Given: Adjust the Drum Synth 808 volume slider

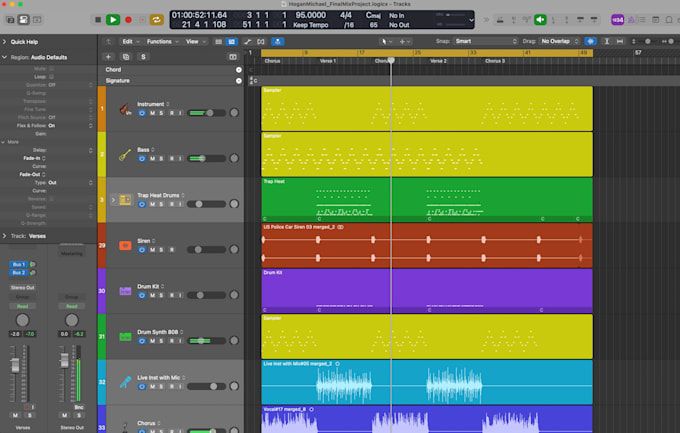Looking at the screenshot, I should point(206,341).
